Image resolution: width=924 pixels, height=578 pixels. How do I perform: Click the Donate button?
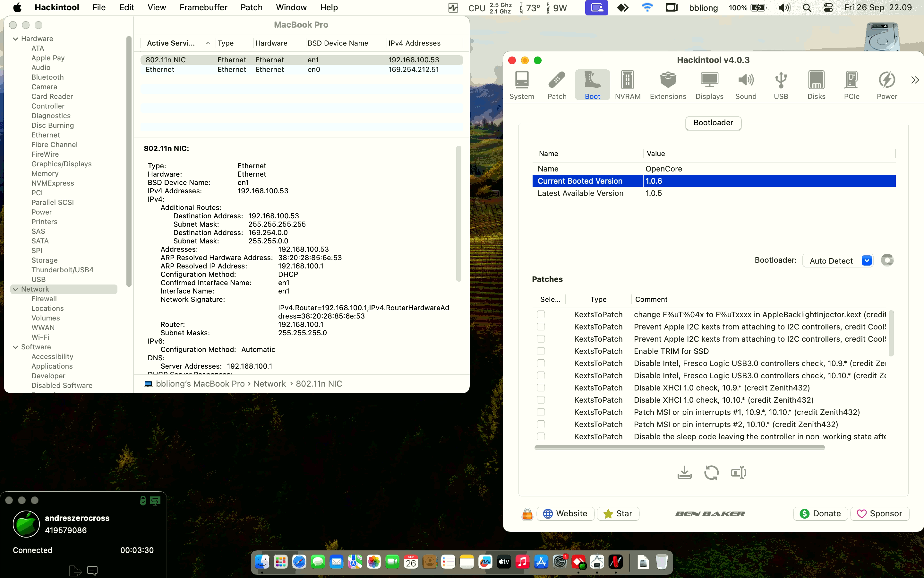[820, 514]
